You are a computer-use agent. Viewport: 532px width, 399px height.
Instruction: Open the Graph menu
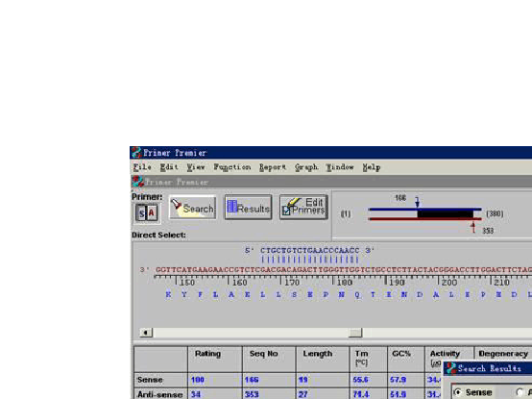pyautogui.click(x=306, y=167)
